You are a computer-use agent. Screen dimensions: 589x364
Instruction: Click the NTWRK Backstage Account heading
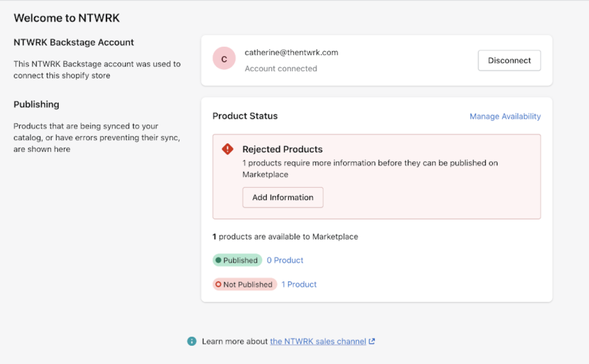pyautogui.click(x=74, y=42)
